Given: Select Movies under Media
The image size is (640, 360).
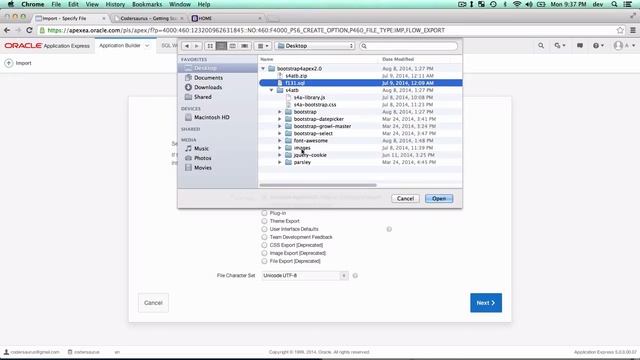Looking at the screenshot, I should point(202,168).
